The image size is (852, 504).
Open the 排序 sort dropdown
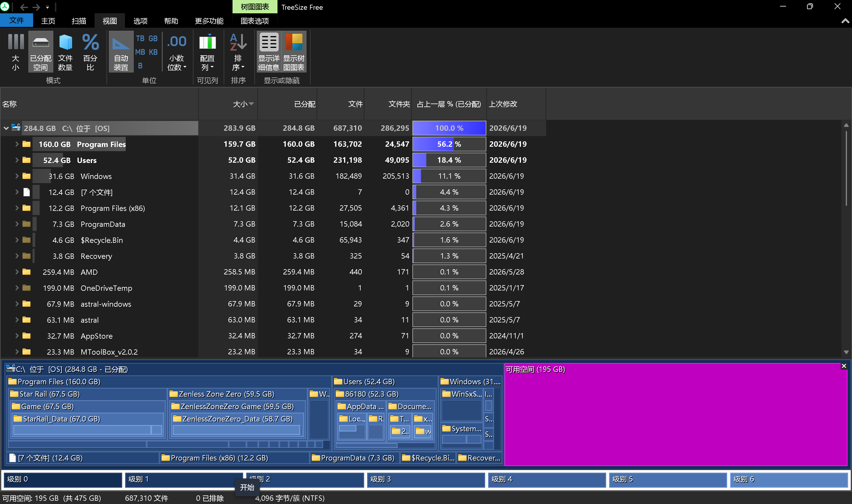point(238,52)
